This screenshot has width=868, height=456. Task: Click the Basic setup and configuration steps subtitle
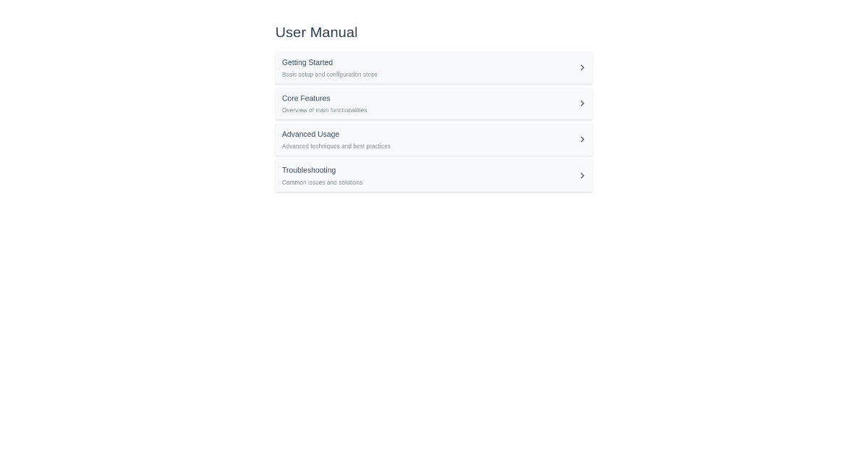click(x=329, y=74)
